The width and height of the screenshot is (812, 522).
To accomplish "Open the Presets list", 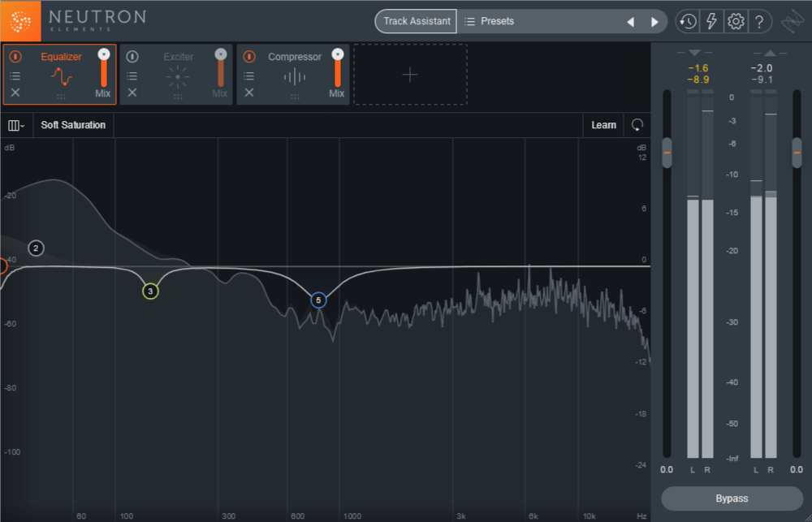I will coord(490,21).
